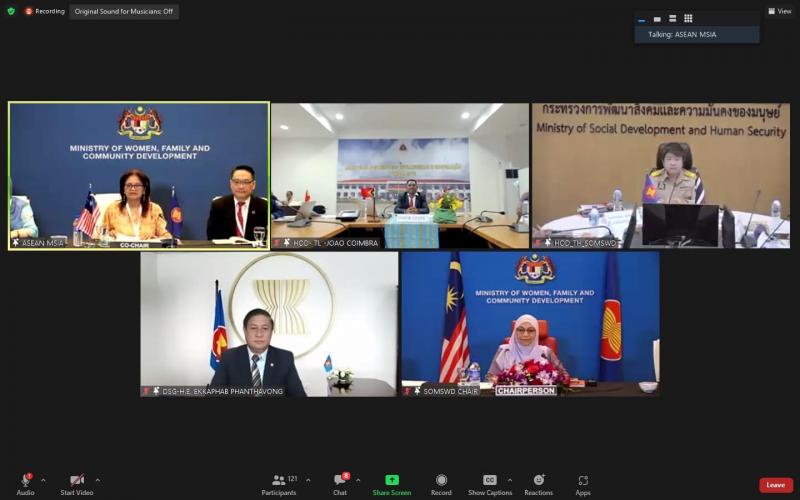Expand the arrow next to Participants
Viewport: 800px width, 500px height.
pos(308,480)
